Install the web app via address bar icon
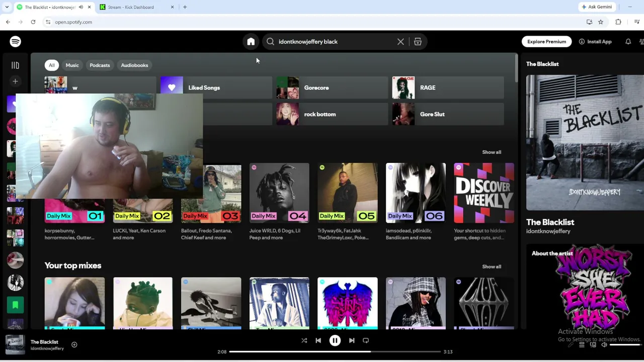 coord(589,22)
